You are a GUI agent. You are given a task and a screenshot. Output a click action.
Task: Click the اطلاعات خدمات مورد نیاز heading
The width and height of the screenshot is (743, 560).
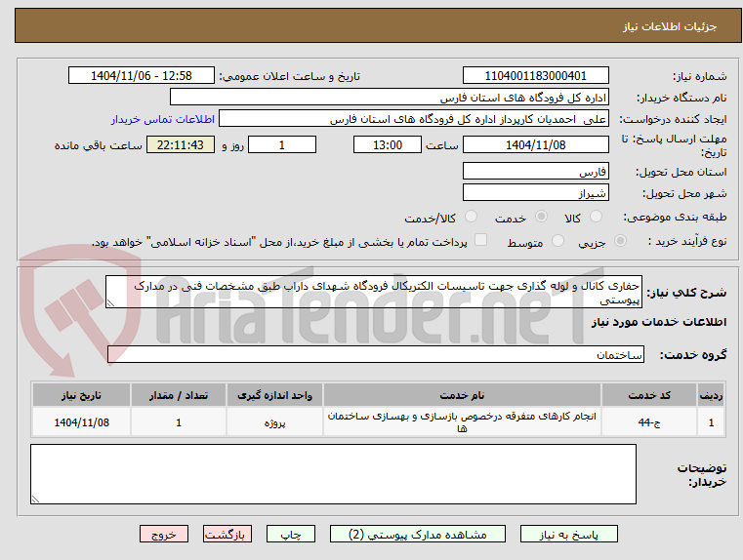659,322
